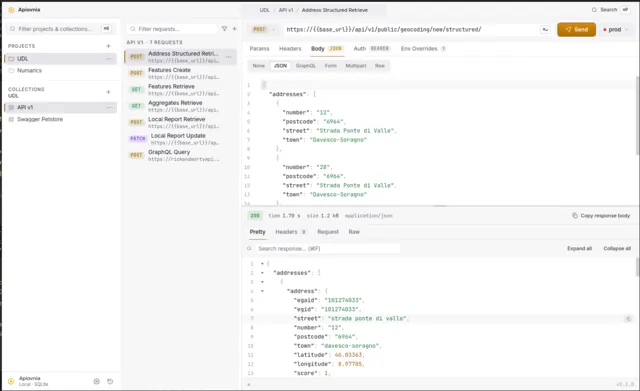The height and width of the screenshot is (391, 640).
Task: Click the Numarics folder icon
Action: 11,71
